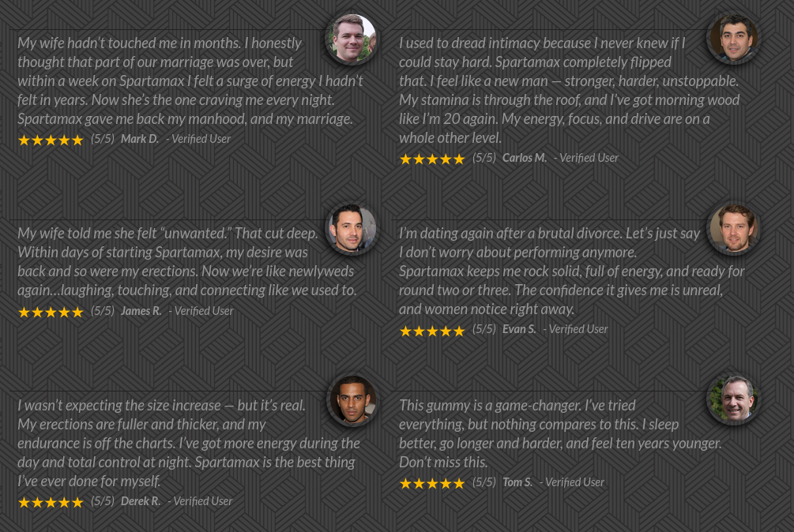
Task: Click the reviewer name Mark D.
Action: 140,139
